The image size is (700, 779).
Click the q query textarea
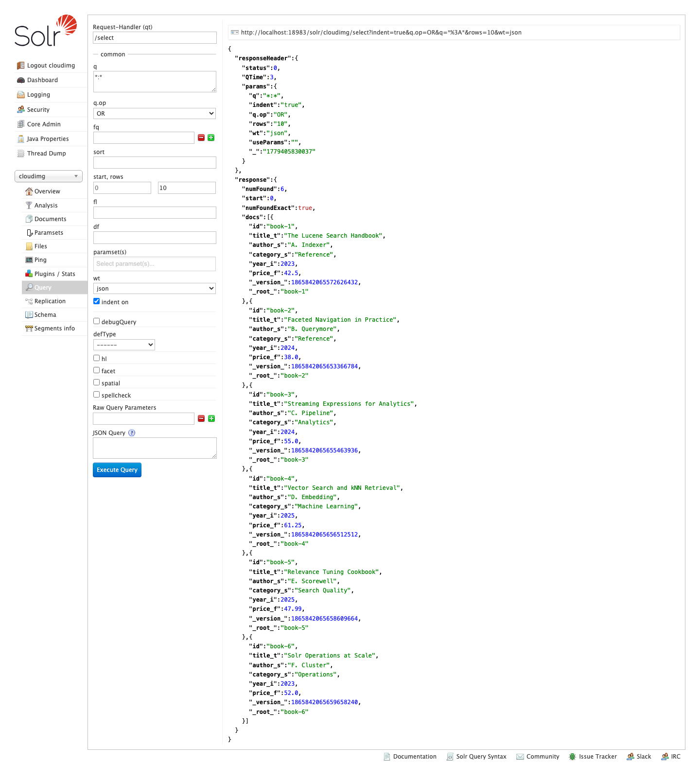click(x=155, y=82)
